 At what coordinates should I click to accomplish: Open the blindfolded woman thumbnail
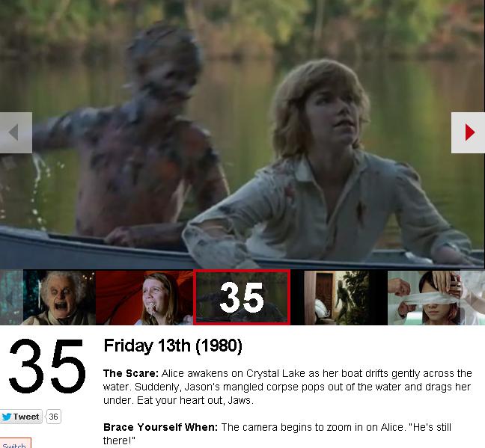(424, 298)
